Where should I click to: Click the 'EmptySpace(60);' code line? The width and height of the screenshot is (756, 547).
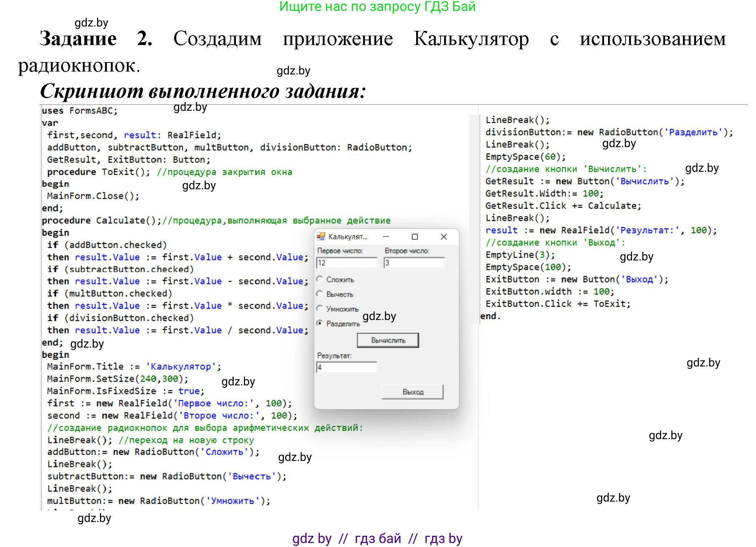pyautogui.click(x=526, y=157)
